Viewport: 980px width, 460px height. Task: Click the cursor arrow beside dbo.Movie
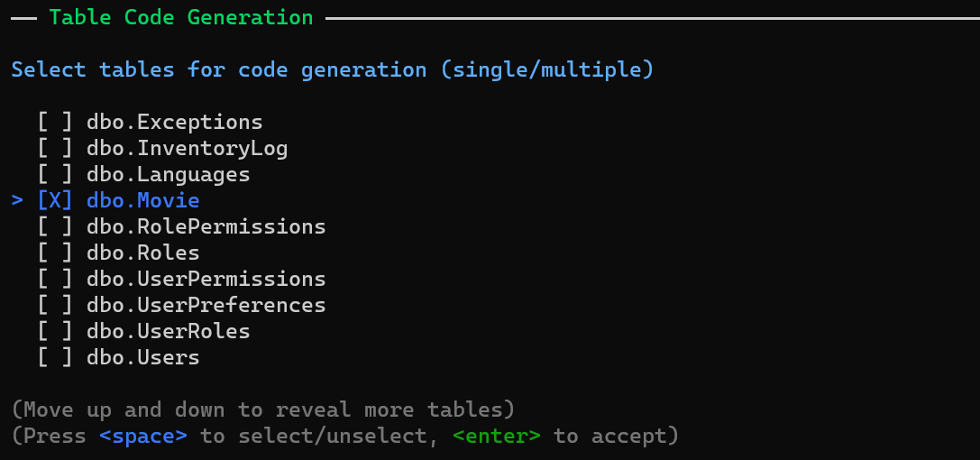pos(17,200)
